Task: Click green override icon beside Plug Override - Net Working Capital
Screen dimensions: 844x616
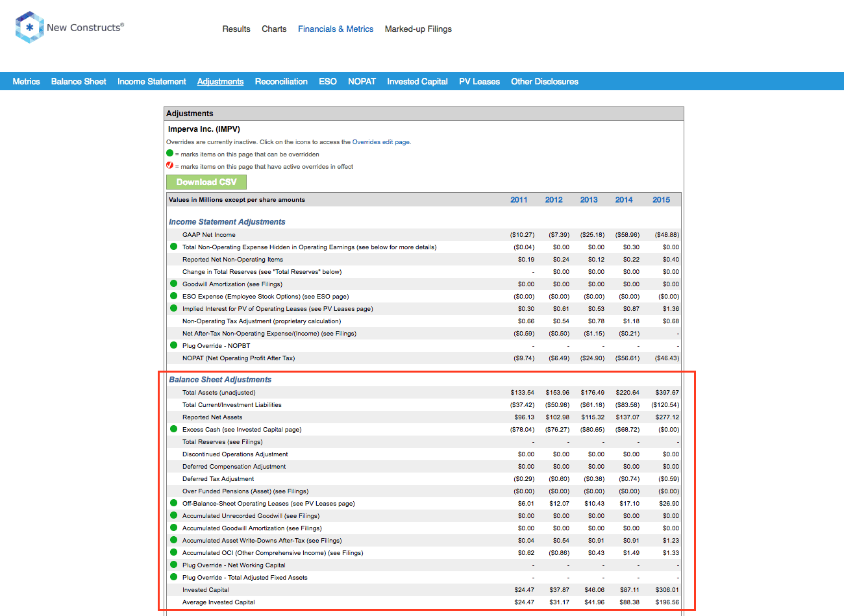Action: click(x=173, y=565)
